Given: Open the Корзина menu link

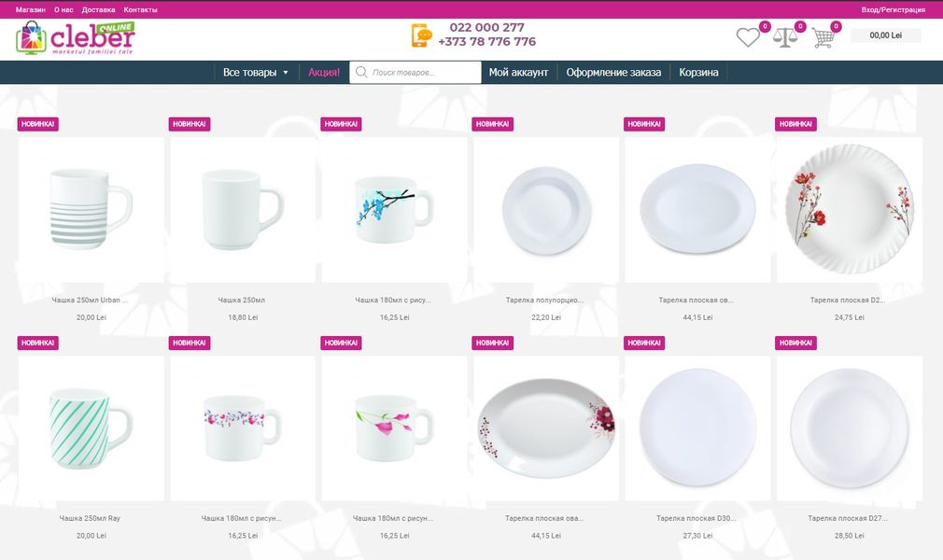Looking at the screenshot, I should 698,72.
